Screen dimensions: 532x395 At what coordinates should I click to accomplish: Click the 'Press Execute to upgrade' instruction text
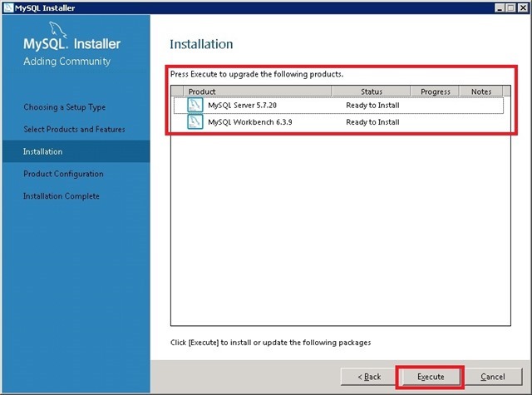click(257, 74)
